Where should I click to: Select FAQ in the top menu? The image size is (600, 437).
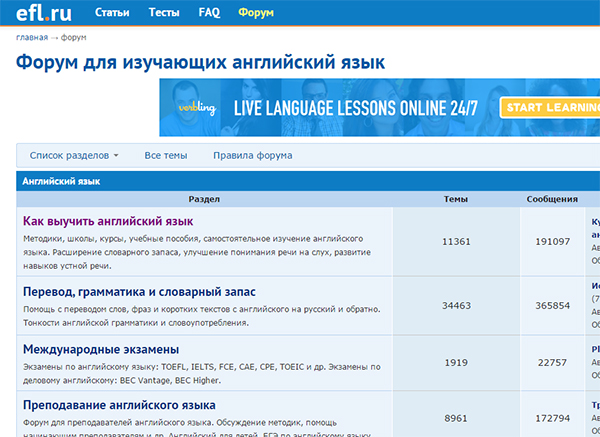tap(209, 13)
